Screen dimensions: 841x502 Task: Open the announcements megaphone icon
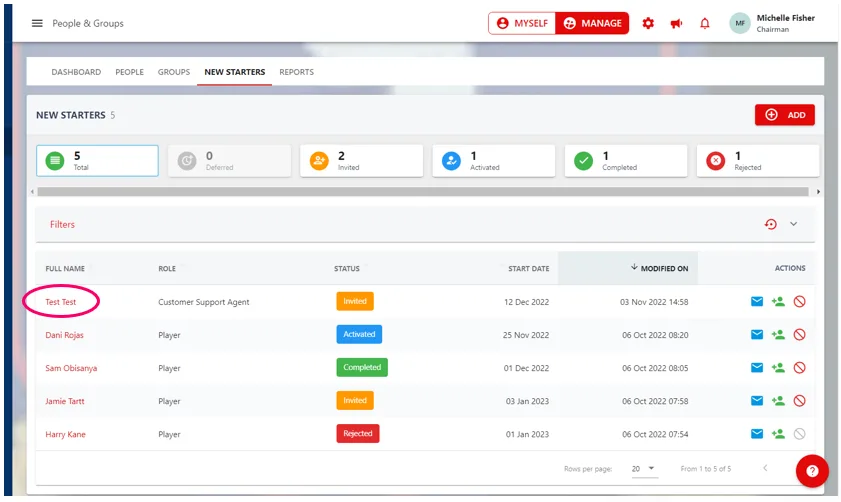[676, 23]
